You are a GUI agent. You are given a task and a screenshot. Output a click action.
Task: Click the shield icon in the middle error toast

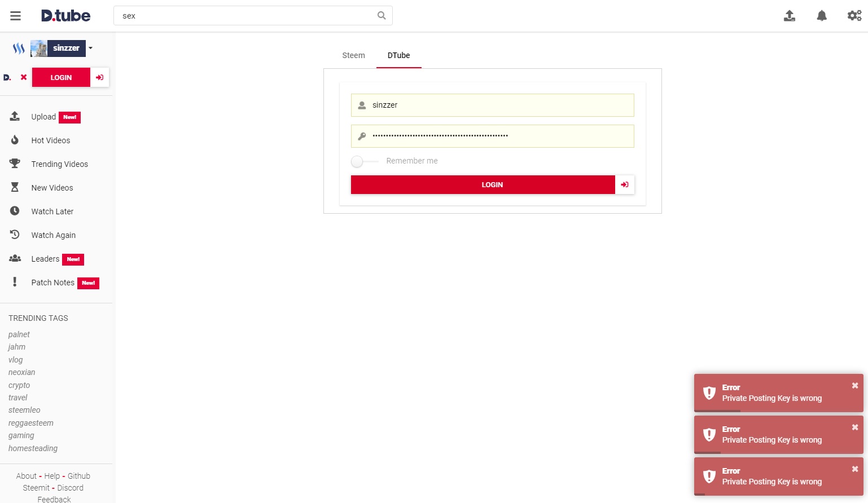pyautogui.click(x=709, y=435)
